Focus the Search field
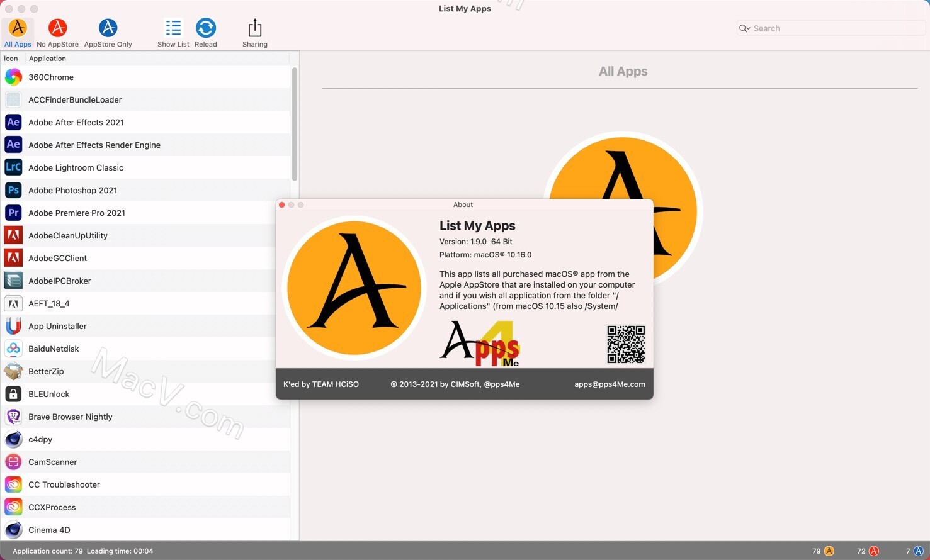 831,28
